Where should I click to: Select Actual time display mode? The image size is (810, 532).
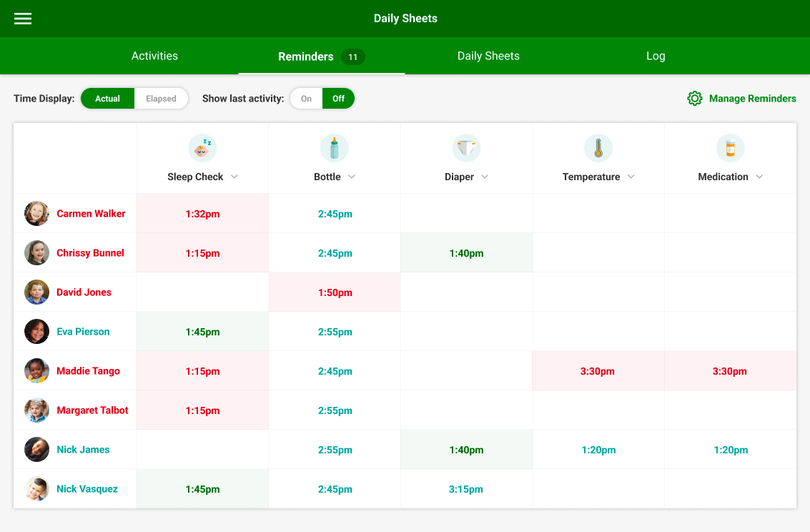[108, 98]
